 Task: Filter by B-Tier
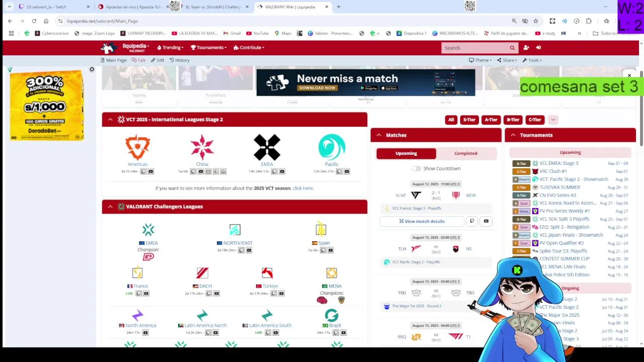tap(513, 120)
